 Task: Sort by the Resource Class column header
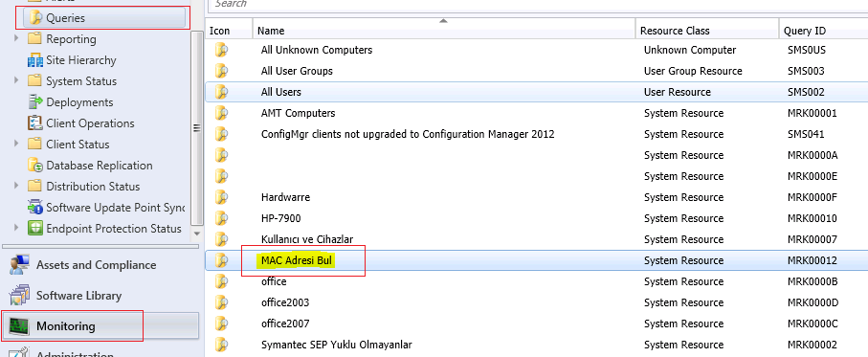click(707, 31)
